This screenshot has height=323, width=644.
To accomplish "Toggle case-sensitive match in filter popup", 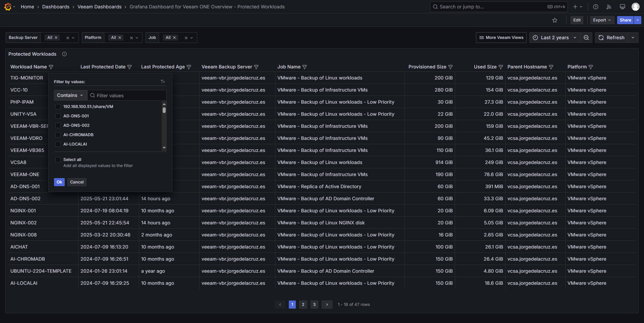I will click(x=163, y=82).
